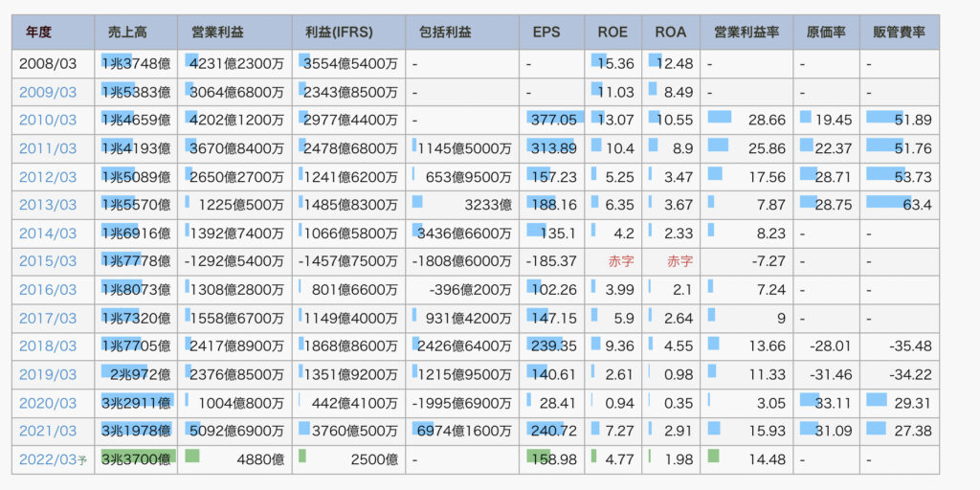
Task: Select forecast operating margin 14.48
Action: click(767, 460)
